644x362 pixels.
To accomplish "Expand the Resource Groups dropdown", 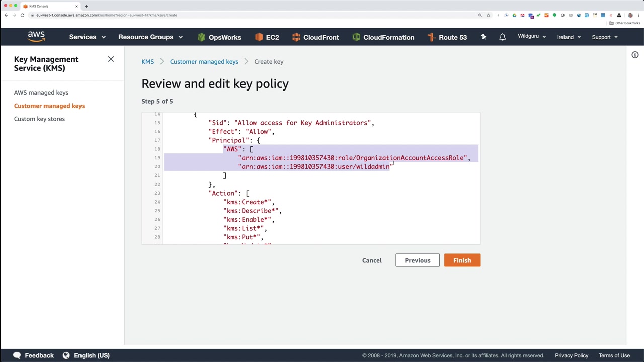I will (150, 37).
